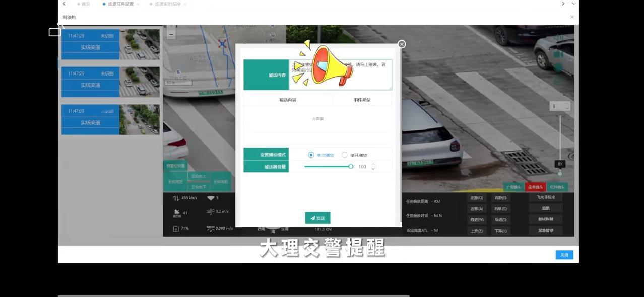This screenshot has width=644, height=297.
Task: Click the 11:47:09 event card label
Action: pos(91,123)
